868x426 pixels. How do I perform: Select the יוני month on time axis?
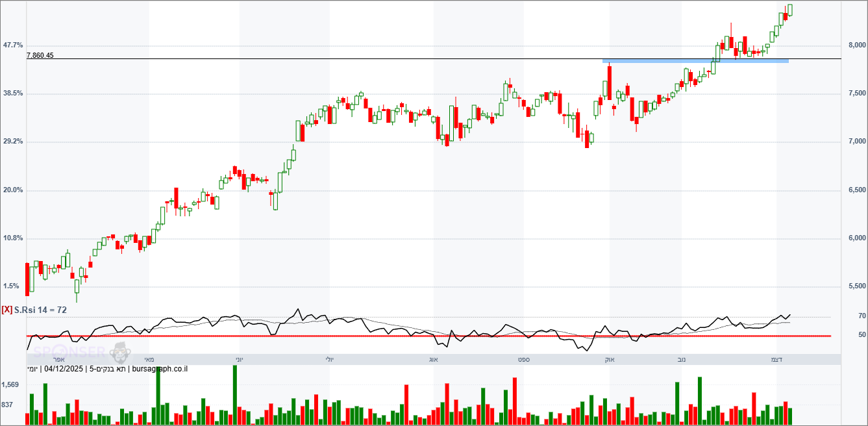click(x=238, y=359)
